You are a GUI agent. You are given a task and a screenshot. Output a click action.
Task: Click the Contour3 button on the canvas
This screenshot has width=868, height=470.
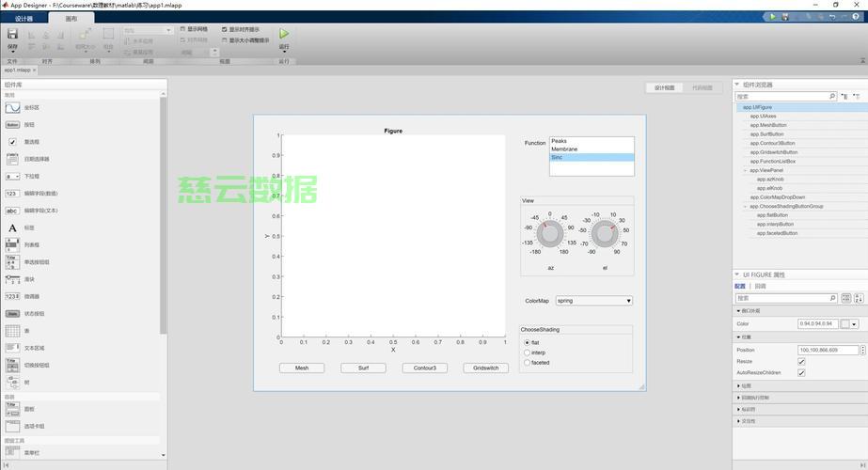click(x=424, y=368)
